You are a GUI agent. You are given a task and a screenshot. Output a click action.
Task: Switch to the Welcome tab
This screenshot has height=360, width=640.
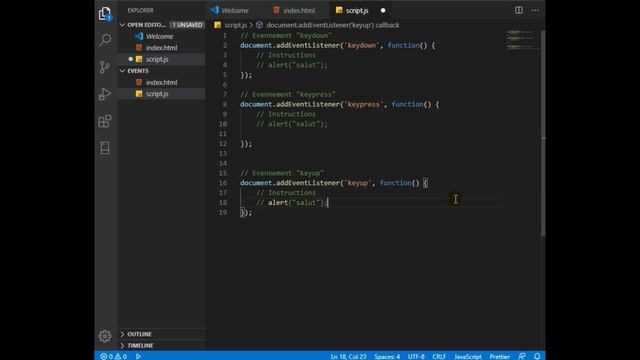(235, 10)
